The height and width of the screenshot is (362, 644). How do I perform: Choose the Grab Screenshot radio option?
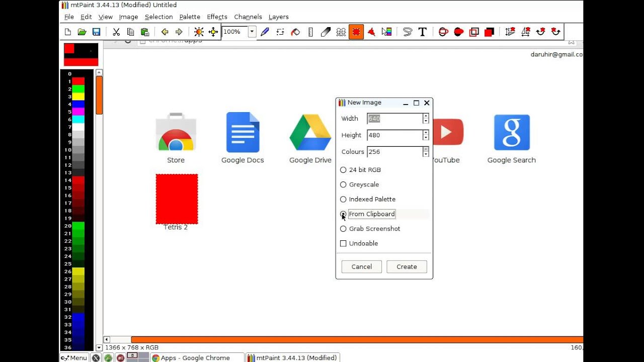click(370, 229)
